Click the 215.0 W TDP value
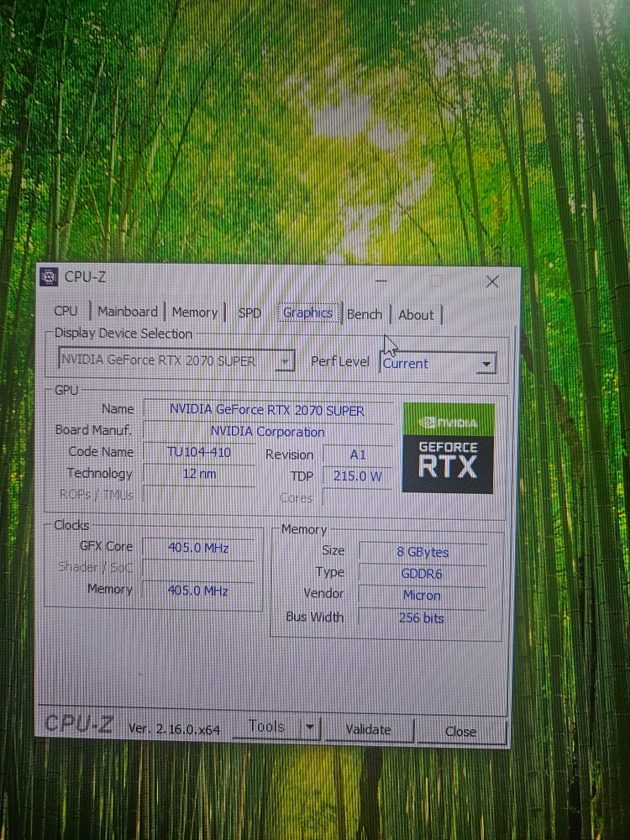 tap(357, 476)
